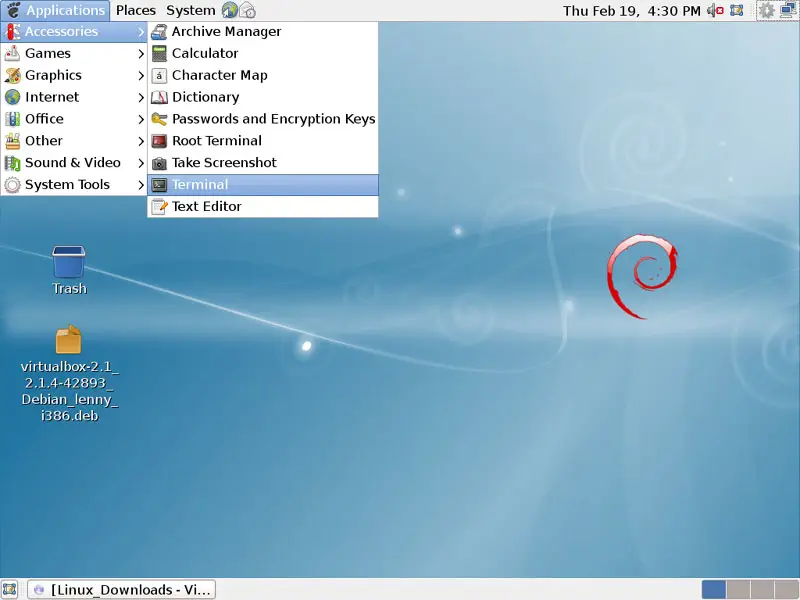Click the Character Map icon
Viewport: 800px width, 600px height.
[x=159, y=76]
